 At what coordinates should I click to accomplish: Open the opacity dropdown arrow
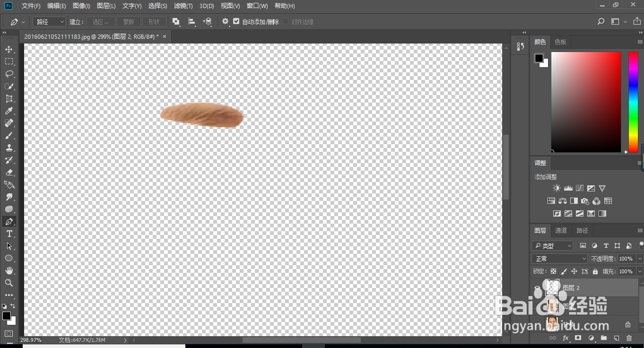[x=640, y=259]
